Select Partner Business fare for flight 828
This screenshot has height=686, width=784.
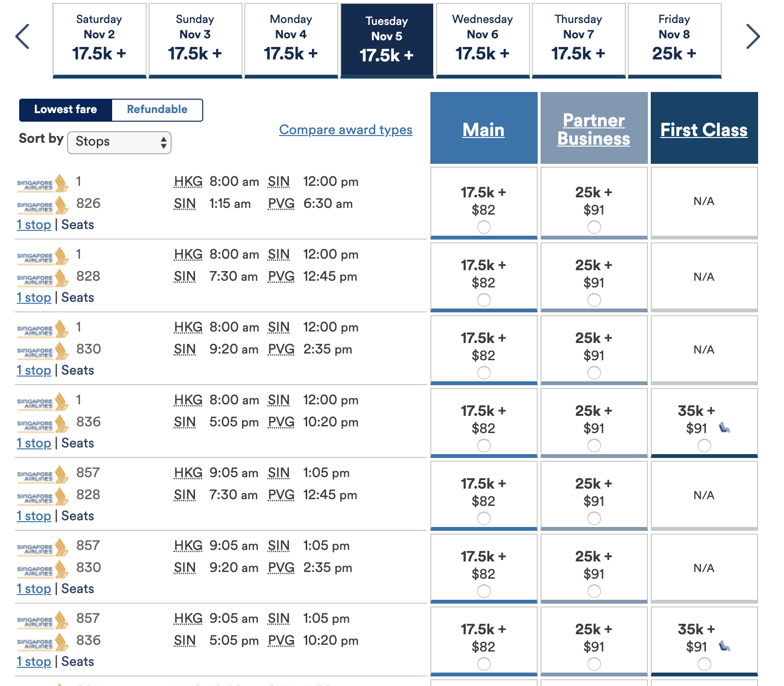(x=594, y=300)
